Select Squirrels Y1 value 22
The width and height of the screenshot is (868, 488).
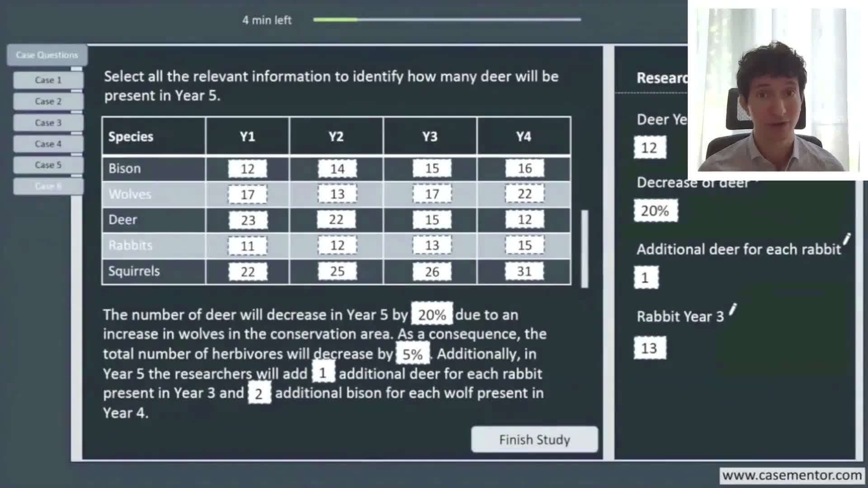[248, 272]
